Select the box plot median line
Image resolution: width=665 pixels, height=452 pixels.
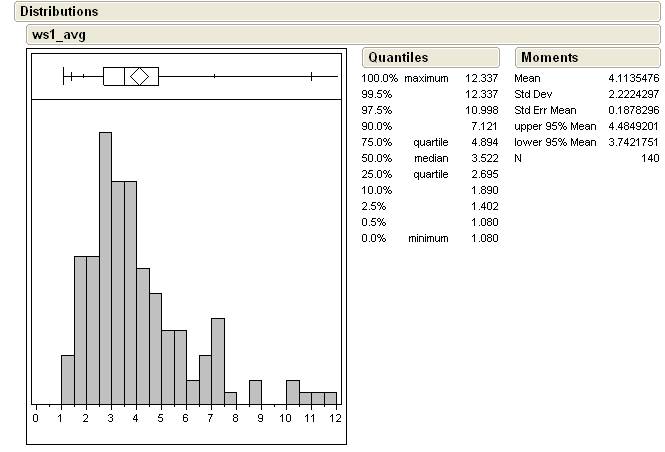pos(124,76)
